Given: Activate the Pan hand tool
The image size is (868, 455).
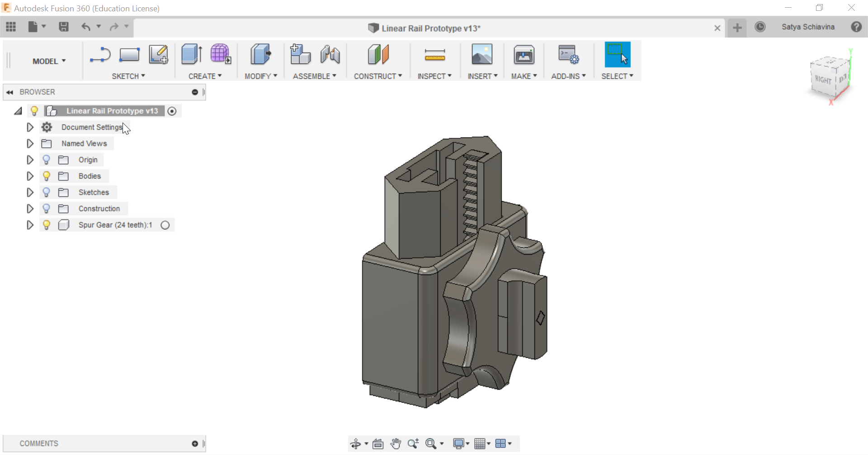Looking at the screenshot, I should pyautogui.click(x=396, y=444).
